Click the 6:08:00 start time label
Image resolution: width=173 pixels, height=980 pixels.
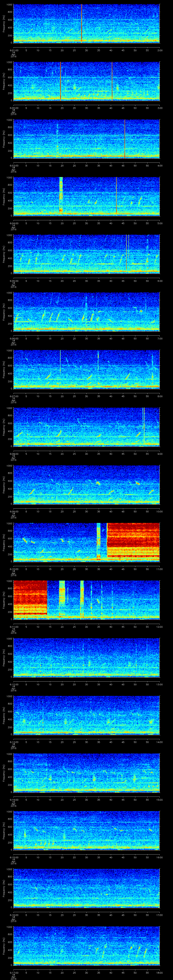[x=14, y=454]
